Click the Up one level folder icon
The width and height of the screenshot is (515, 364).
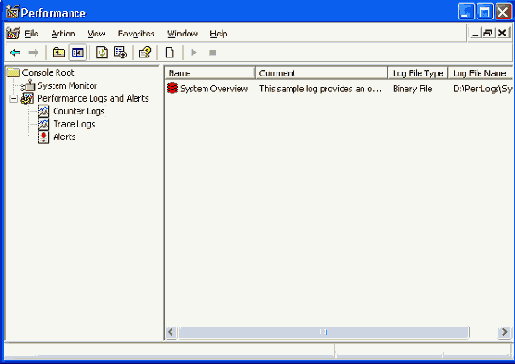(x=59, y=53)
